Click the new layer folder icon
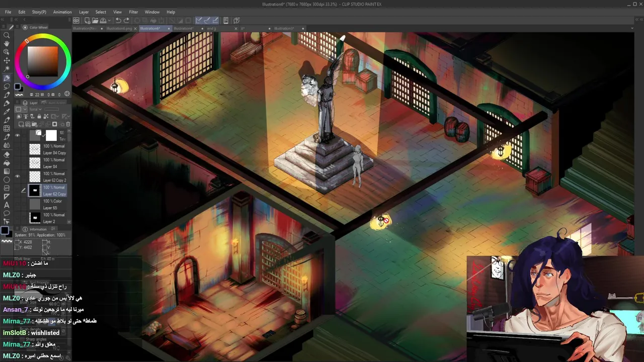This screenshot has width=644, height=362. pyautogui.click(x=34, y=124)
